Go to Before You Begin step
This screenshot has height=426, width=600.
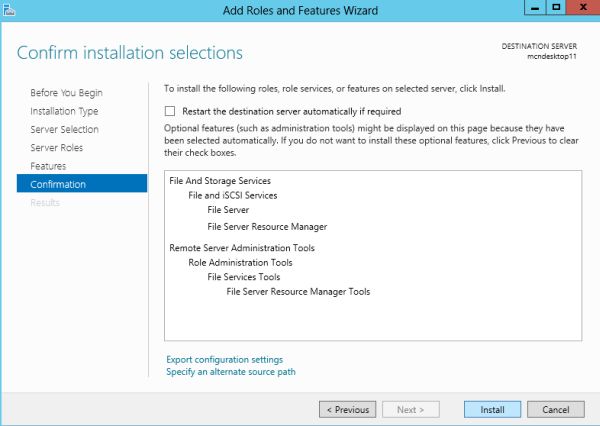coord(66,93)
